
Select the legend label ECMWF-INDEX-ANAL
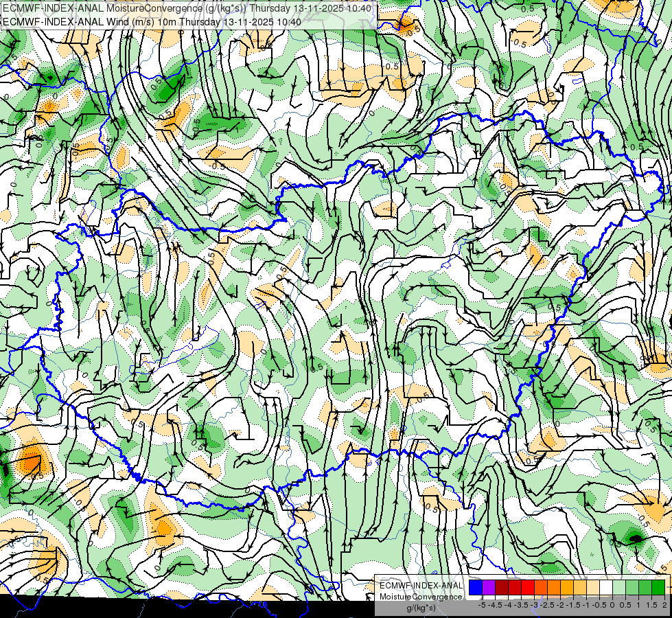click(421, 586)
